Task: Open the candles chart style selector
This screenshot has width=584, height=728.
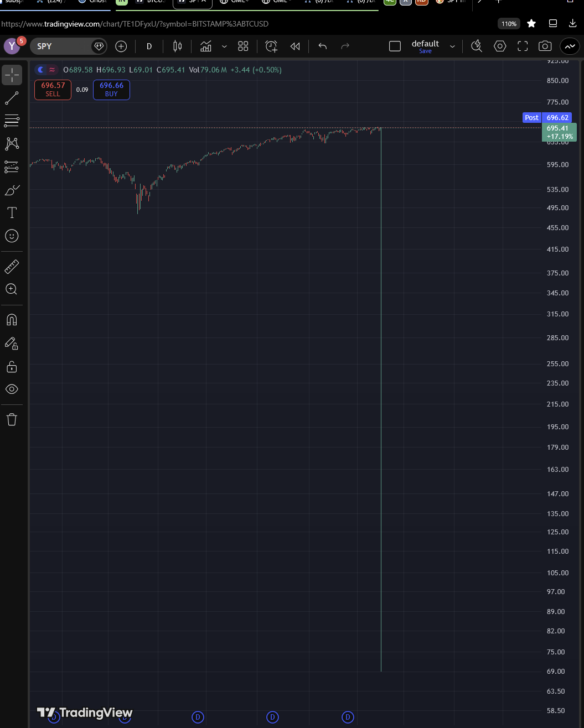Action: 178,46
